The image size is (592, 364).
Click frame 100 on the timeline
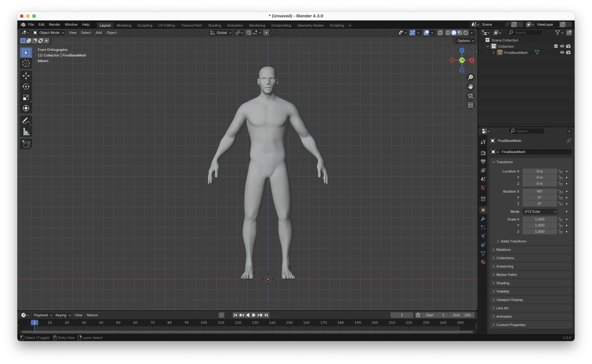203,323
